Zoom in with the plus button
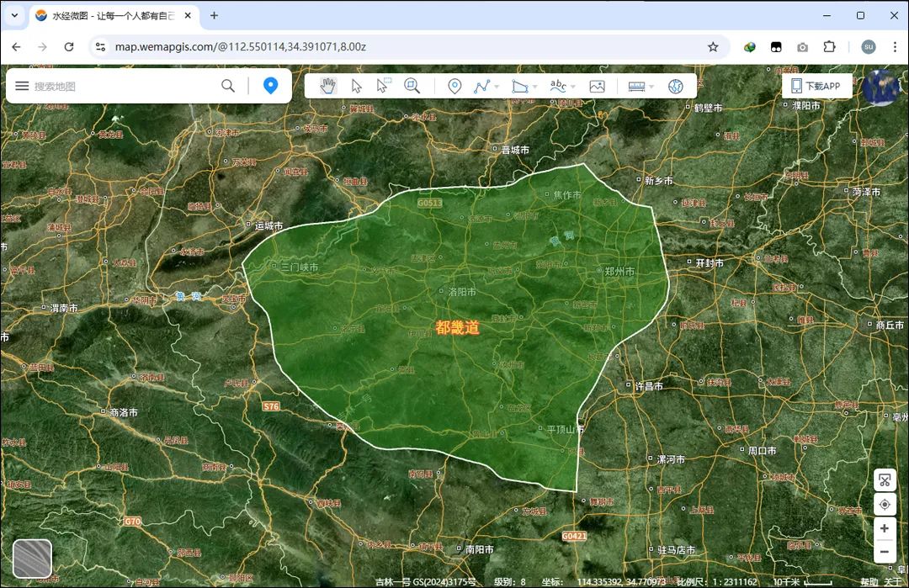The image size is (909, 588). click(885, 528)
